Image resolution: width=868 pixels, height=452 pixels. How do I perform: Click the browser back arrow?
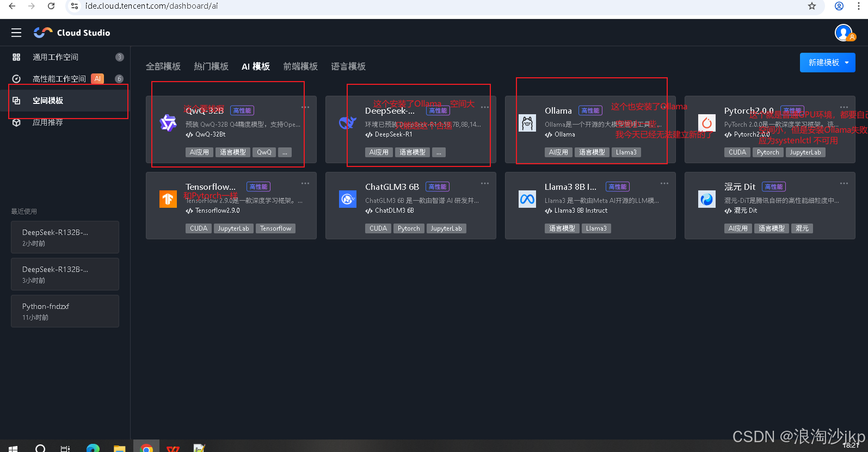[12, 6]
